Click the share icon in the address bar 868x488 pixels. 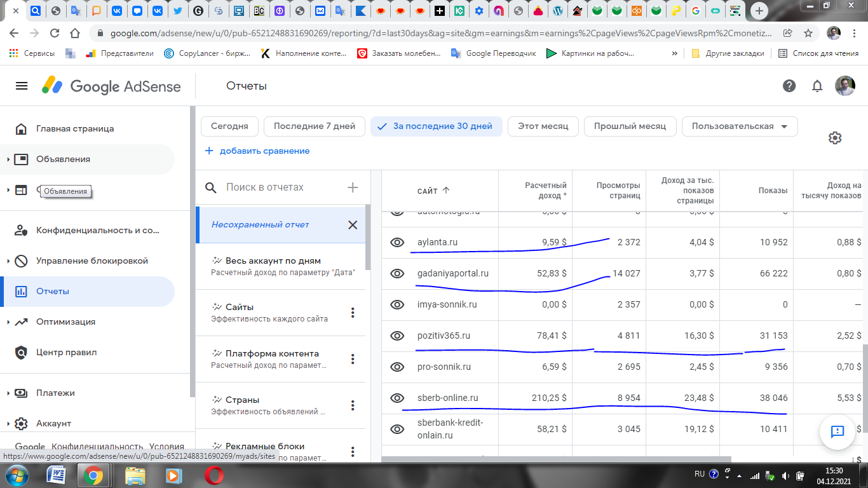(788, 33)
